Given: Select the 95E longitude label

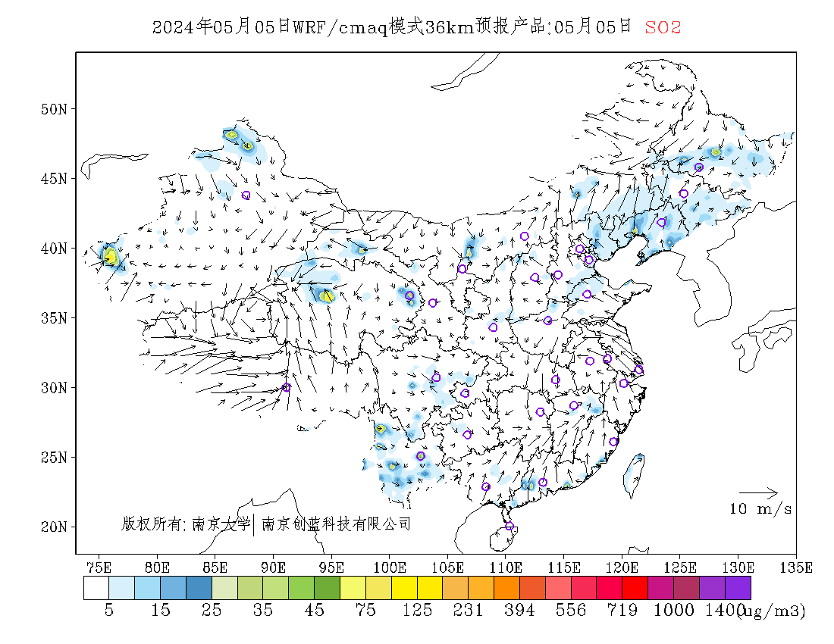Looking at the screenshot, I should pyautogui.click(x=331, y=567).
